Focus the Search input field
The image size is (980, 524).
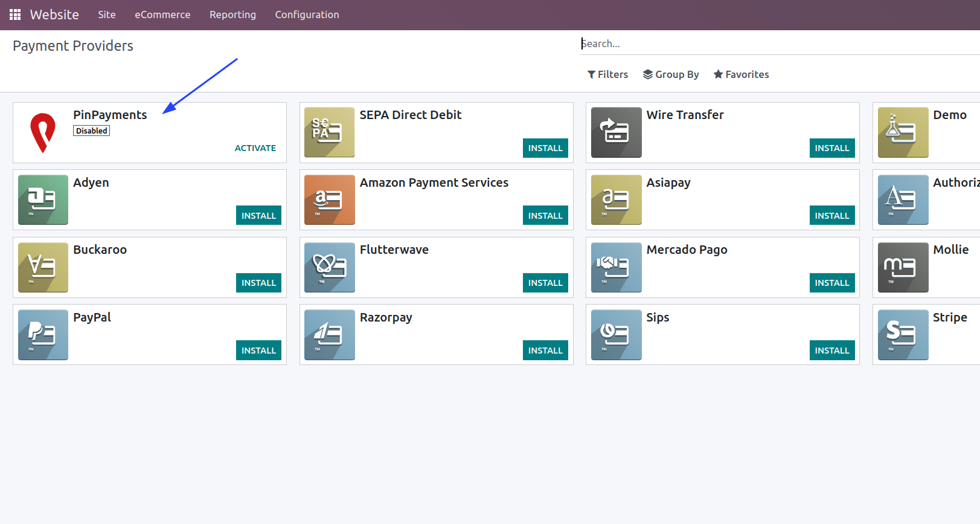(x=779, y=44)
